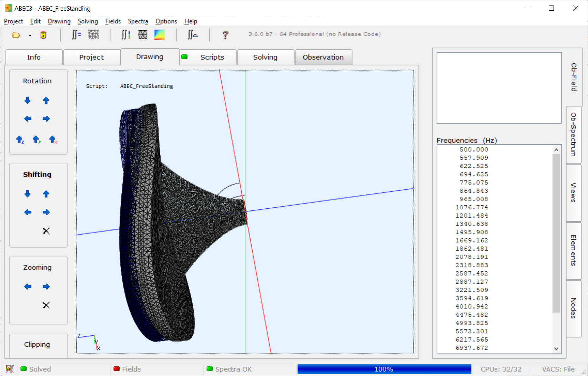Click the colored integral fields icon
Viewport: 588px width, 376px height.
coord(126,35)
